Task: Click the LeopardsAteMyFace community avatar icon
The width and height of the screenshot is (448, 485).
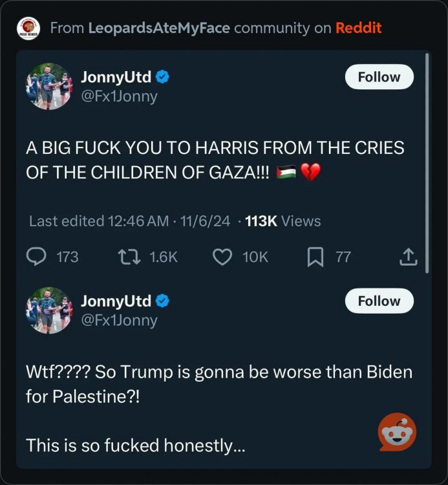Action: [x=28, y=28]
